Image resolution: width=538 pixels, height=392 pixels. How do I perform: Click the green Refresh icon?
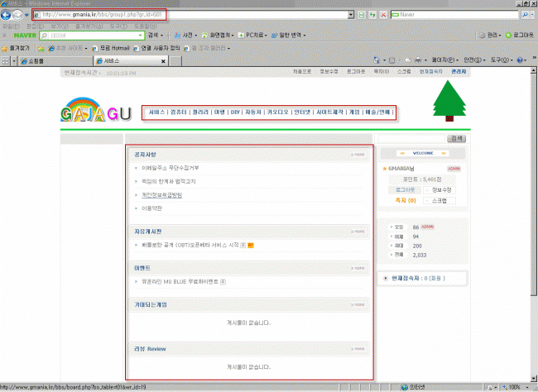[372, 15]
